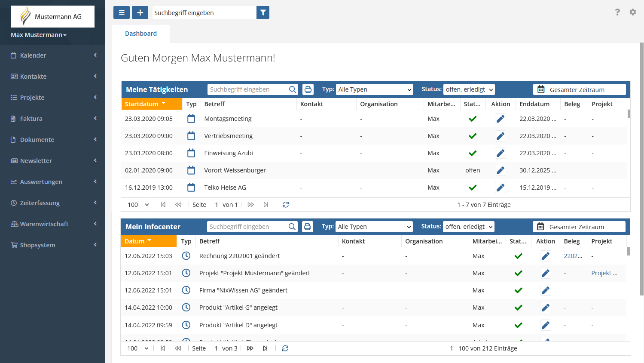
Task: Click the blue plus add button
Action: 140,12
